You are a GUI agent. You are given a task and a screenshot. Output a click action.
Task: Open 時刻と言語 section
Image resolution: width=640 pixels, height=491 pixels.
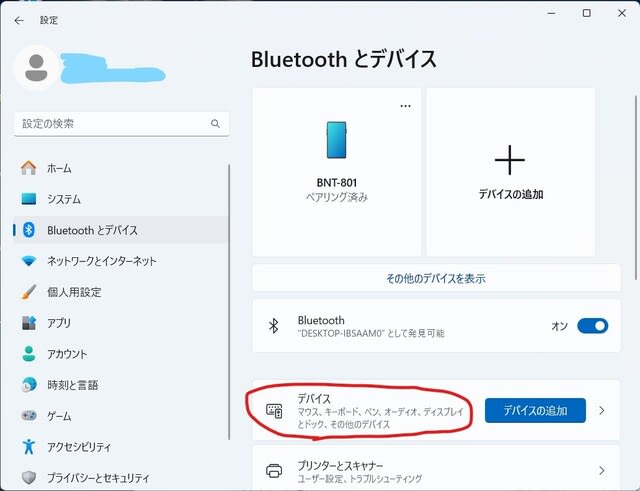(121, 384)
